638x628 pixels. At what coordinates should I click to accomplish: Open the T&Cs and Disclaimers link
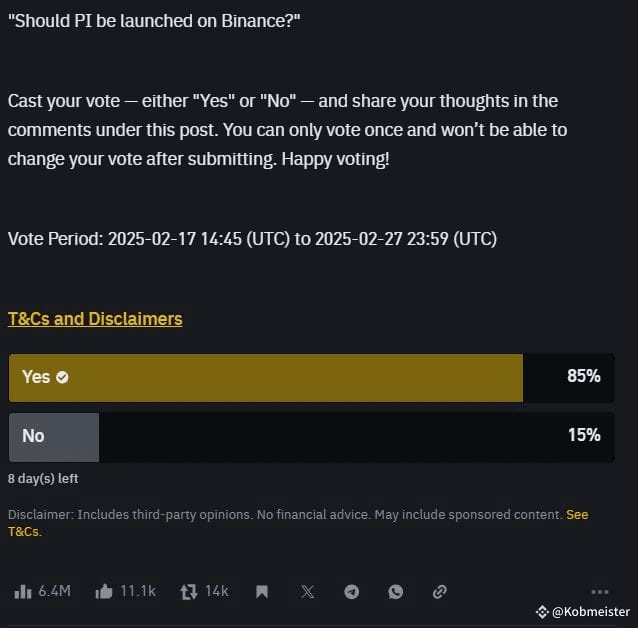[x=95, y=319]
